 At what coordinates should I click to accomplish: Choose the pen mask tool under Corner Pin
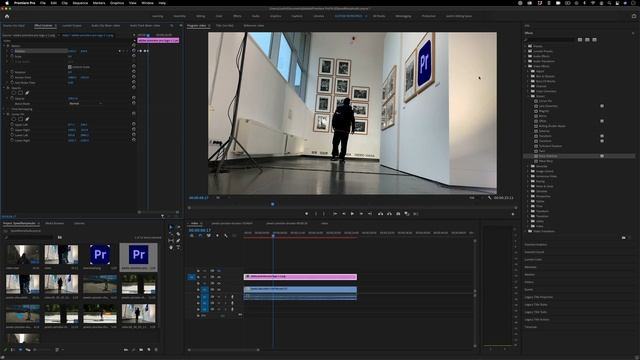(27, 119)
